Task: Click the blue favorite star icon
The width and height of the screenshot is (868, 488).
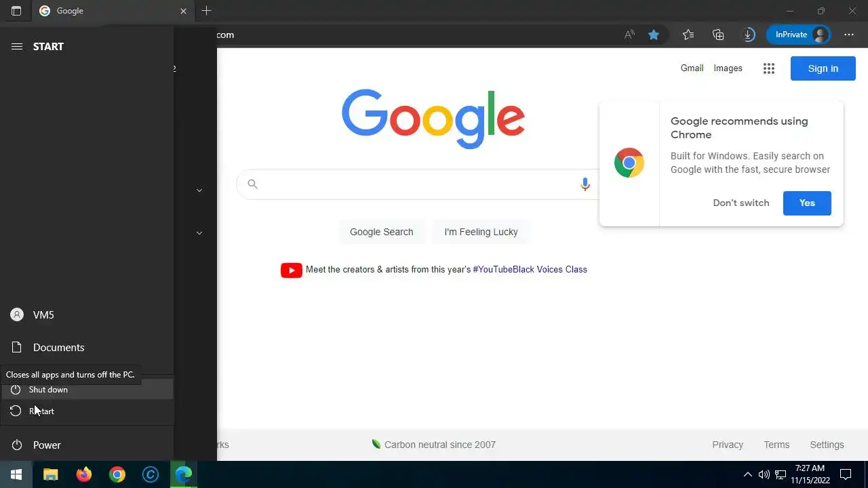Action: tap(654, 35)
